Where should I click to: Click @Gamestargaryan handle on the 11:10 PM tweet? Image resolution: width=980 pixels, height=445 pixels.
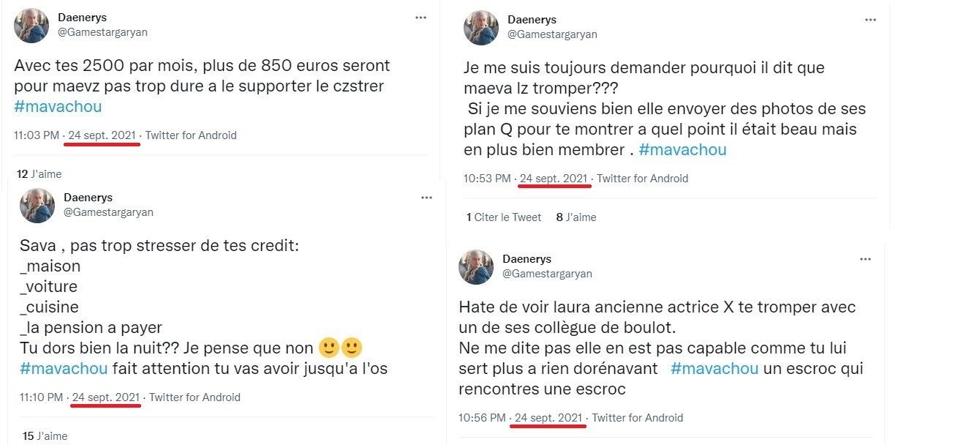click(108, 212)
